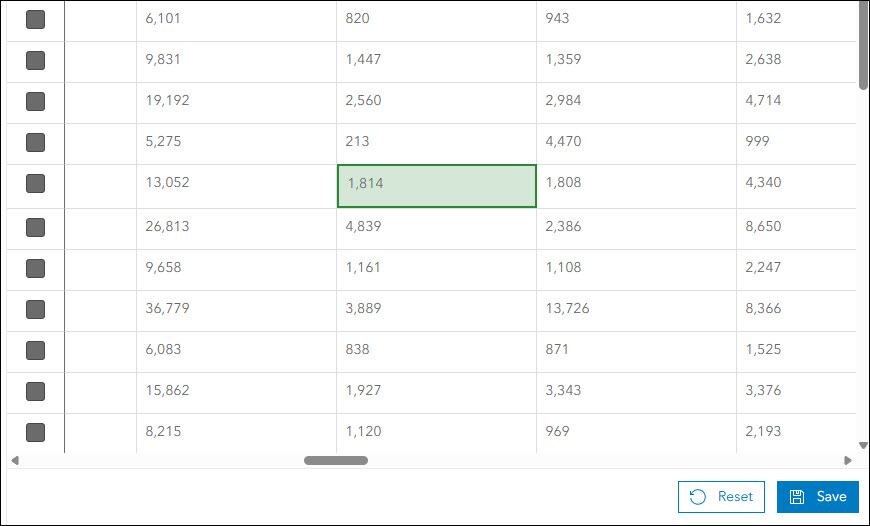Save the table edits
The width and height of the screenshot is (870, 526).
coord(817,497)
